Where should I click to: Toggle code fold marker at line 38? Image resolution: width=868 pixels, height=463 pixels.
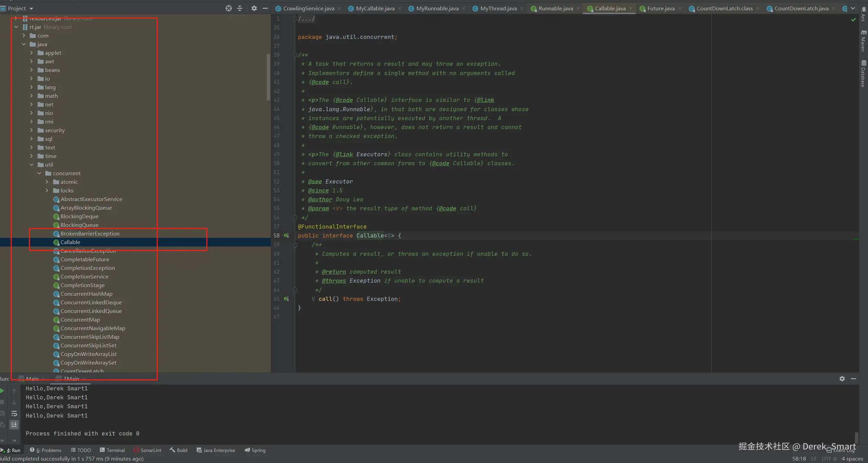point(295,55)
